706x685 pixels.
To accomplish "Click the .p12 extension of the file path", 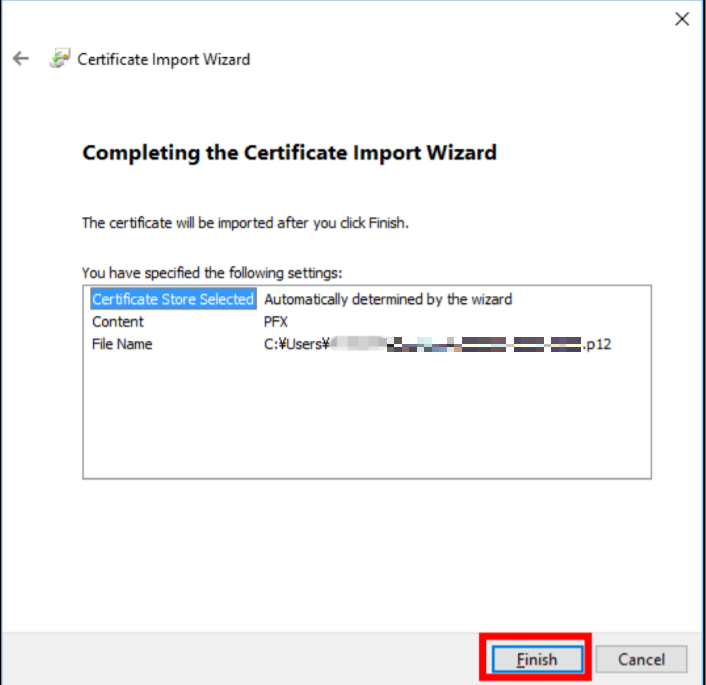I will [x=598, y=344].
